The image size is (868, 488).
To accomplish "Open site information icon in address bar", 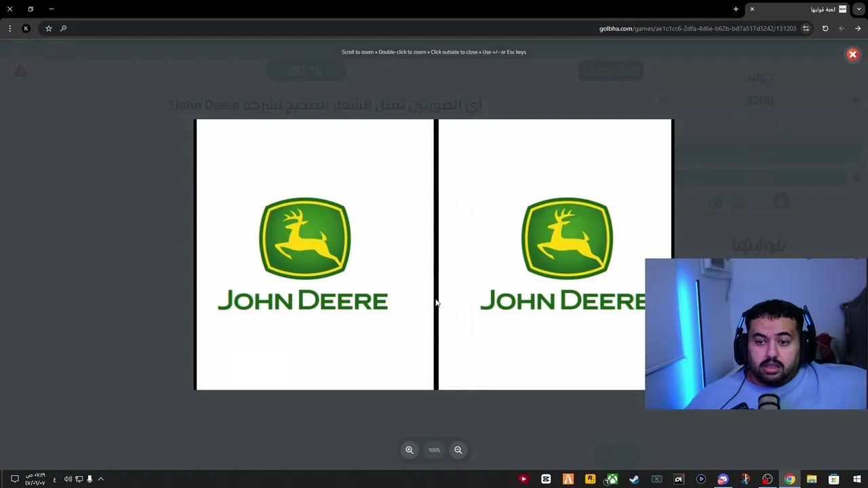I will tap(806, 28).
